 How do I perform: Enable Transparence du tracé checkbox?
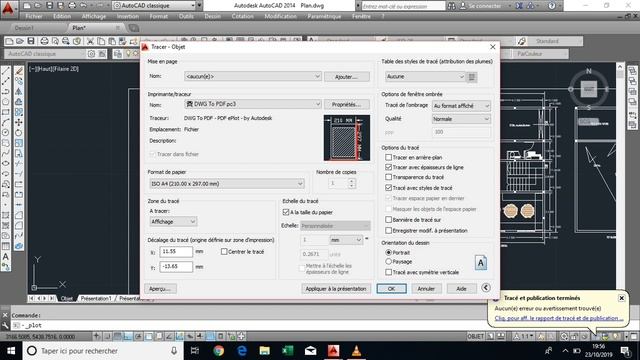click(389, 177)
